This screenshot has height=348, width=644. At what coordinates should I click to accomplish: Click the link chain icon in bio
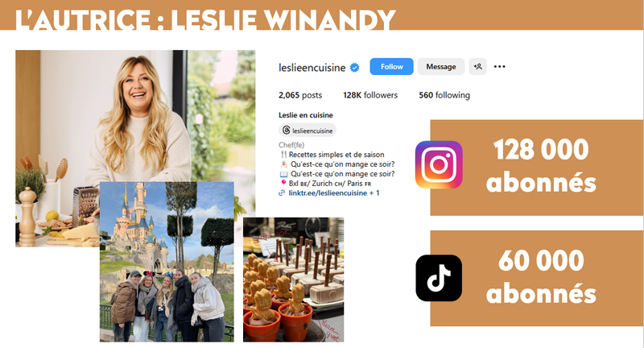coord(282,193)
